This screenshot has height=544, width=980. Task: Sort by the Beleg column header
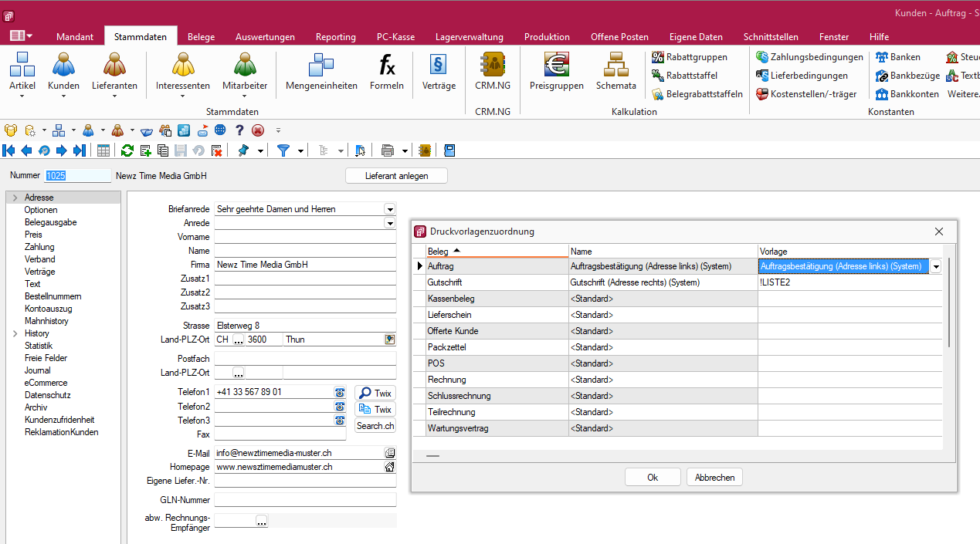tap(497, 251)
